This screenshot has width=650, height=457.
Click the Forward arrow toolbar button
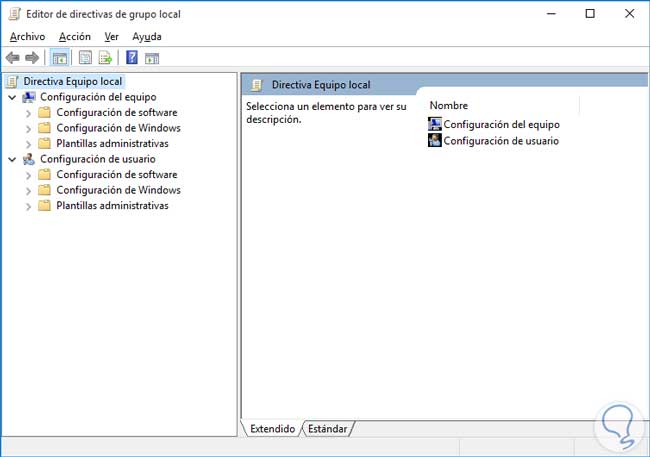[32, 58]
